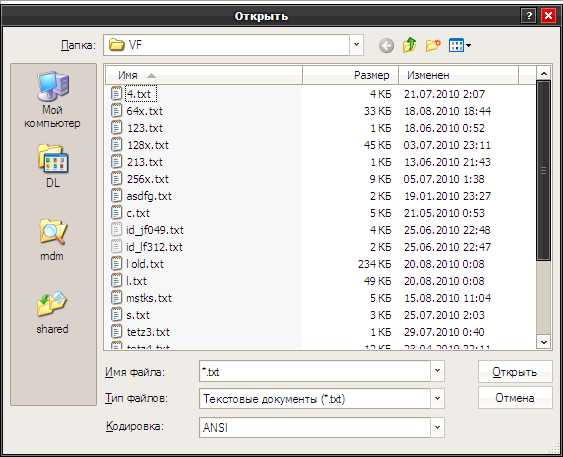Expand the Кодировка encoding dropdown
The height and width of the screenshot is (457, 563).
point(437,427)
